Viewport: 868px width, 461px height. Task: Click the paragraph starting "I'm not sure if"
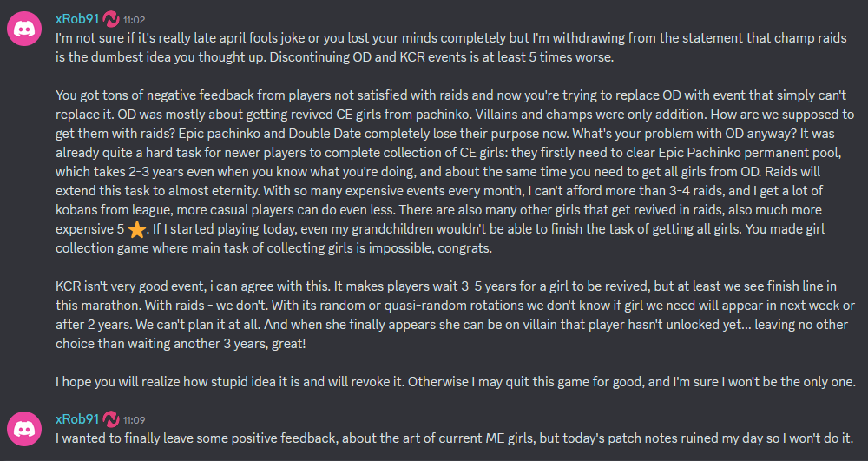[434, 48]
